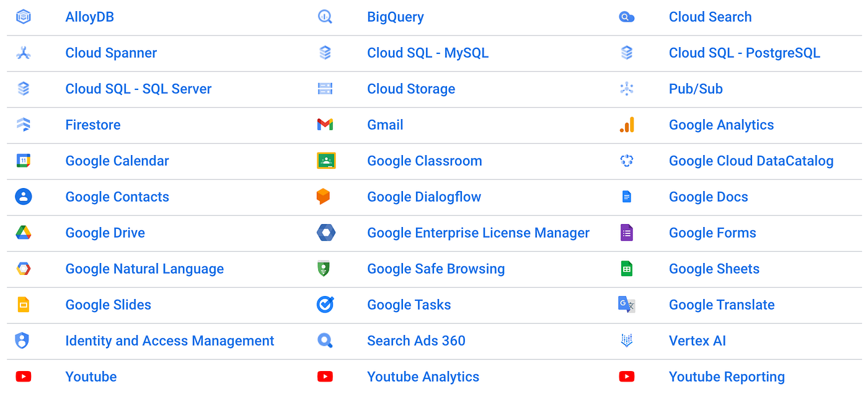Open the Firestore link

(92, 125)
